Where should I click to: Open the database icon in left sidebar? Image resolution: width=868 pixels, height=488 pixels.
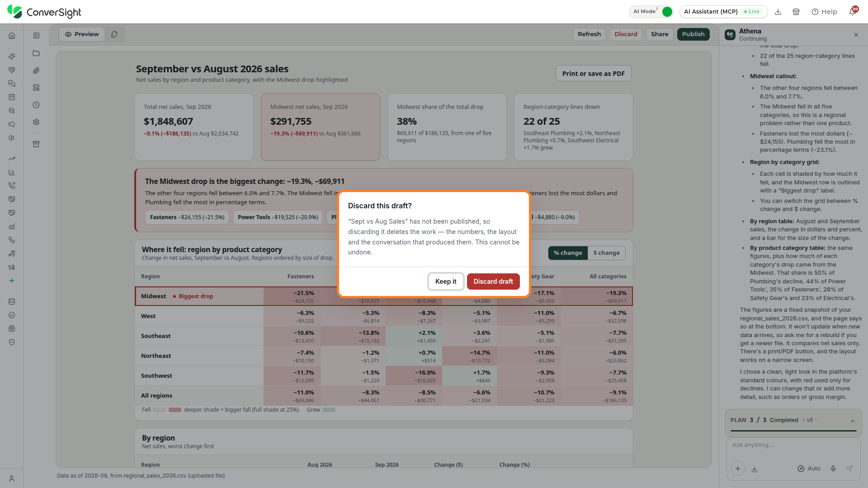[x=12, y=301]
